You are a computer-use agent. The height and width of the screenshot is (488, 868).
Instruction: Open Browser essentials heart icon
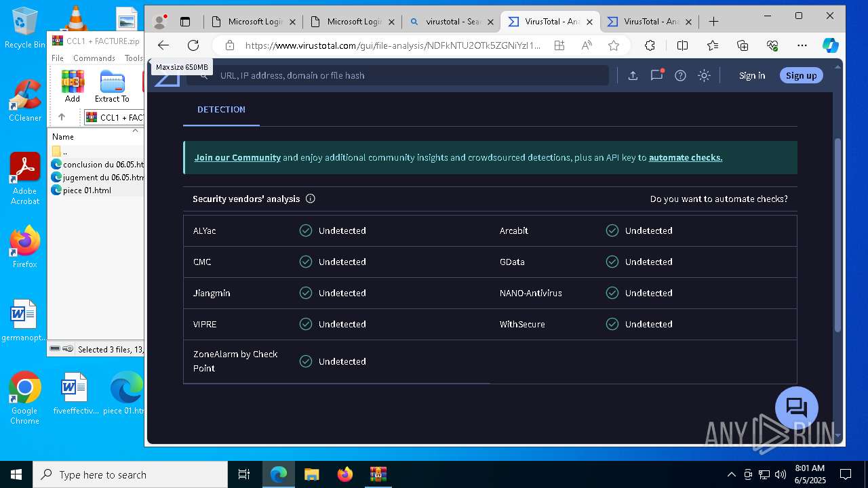click(772, 45)
